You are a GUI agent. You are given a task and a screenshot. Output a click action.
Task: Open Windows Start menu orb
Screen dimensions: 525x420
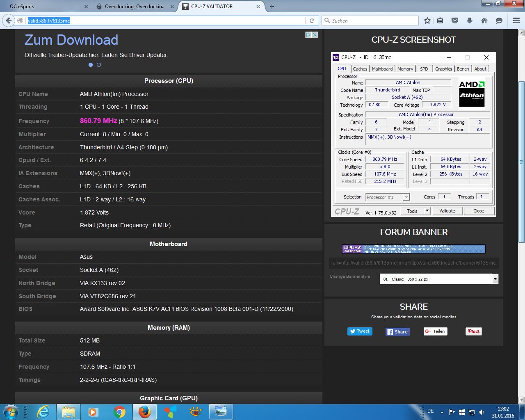(x=10, y=412)
